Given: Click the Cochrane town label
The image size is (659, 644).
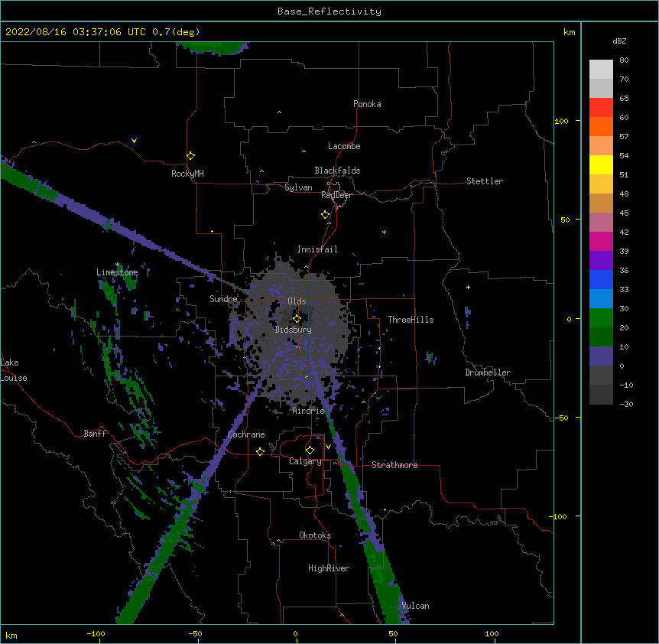Looking at the screenshot, I should (x=246, y=434).
